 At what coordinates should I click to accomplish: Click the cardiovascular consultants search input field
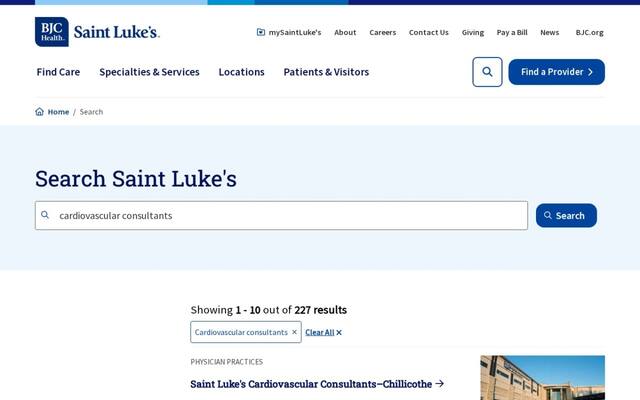tap(281, 216)
